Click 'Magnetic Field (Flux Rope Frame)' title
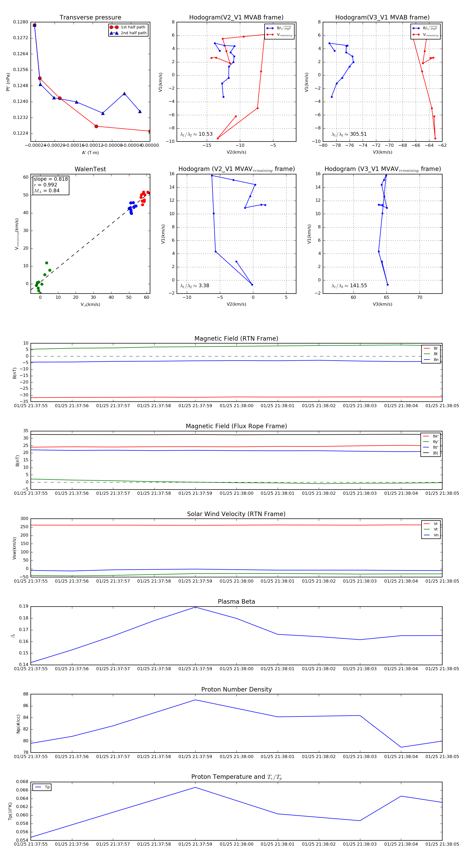This screenshot has height=868, width=473. 236,426
